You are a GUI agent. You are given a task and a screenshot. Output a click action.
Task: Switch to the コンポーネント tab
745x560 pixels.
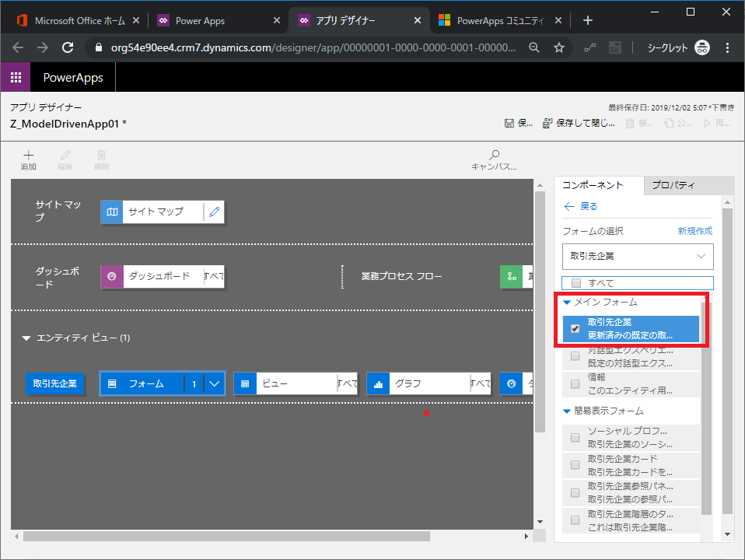[x=599, y=185]
